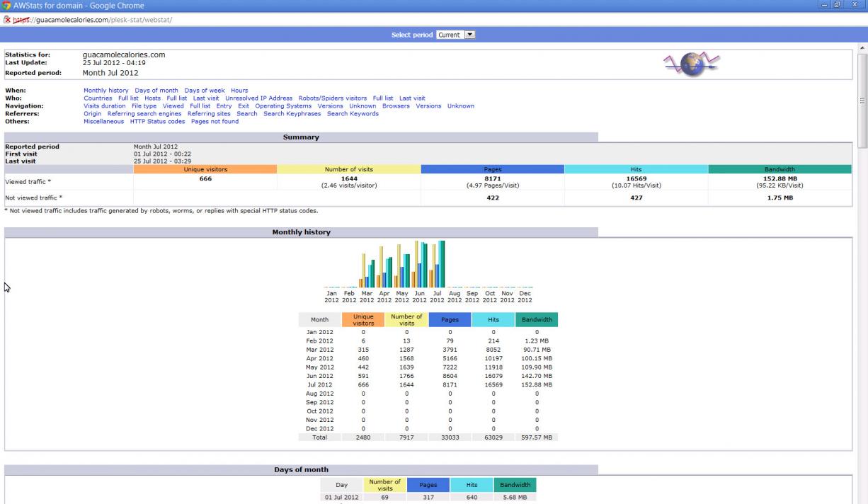The height and width of the screenshot is (504, 868).
Task: Click the AWStats globe logo
Action: (x=692, y=65)
